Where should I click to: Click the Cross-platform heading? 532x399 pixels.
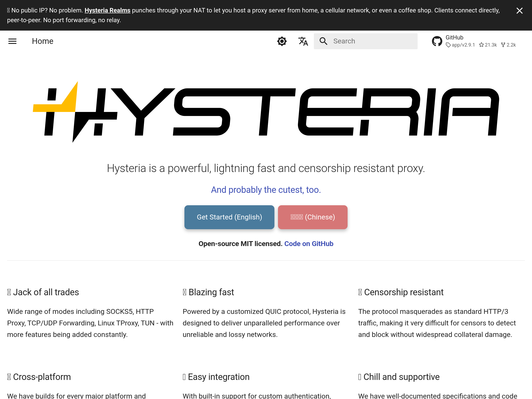[39, 377]
